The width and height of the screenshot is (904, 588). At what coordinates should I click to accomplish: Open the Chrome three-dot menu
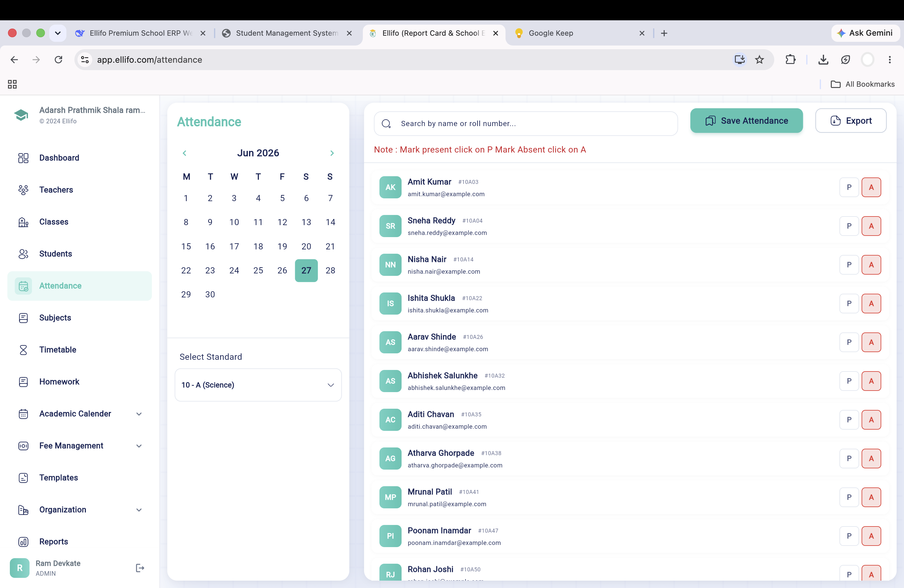point(890,60)
